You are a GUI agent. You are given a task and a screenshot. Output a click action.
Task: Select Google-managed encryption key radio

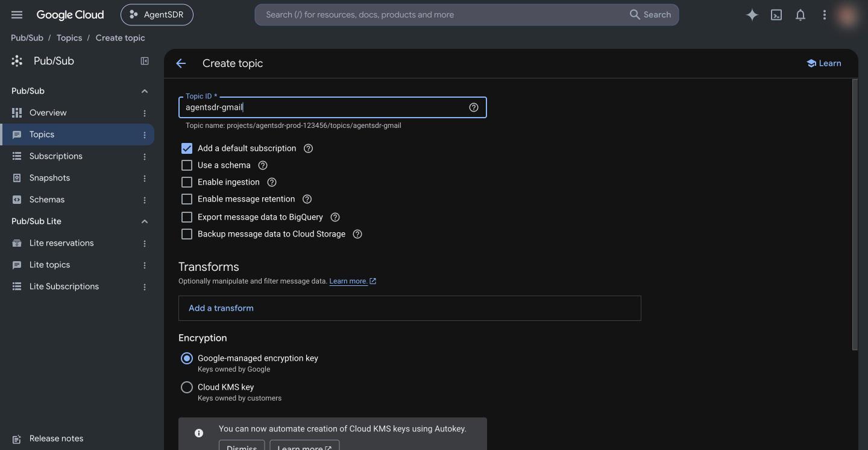point(187,358)
